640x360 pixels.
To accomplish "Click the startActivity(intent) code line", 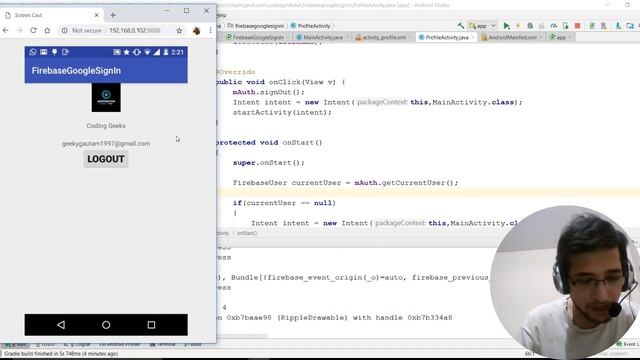I will (x=282, y=112).
